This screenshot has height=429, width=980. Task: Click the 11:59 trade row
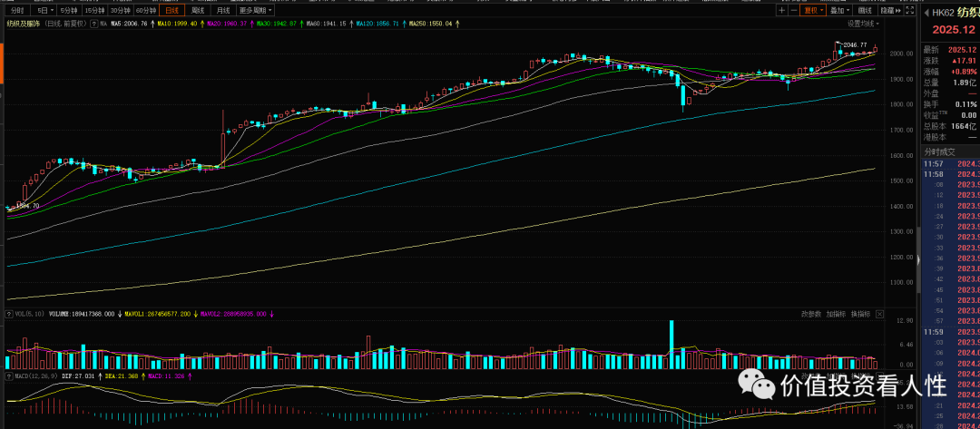coord(951,332)
